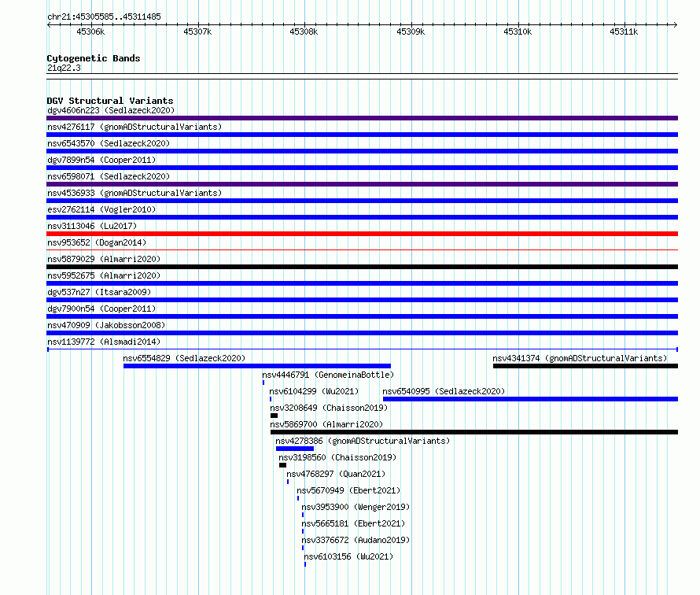Click the blue bar under nsv470909

click(362, 333)
